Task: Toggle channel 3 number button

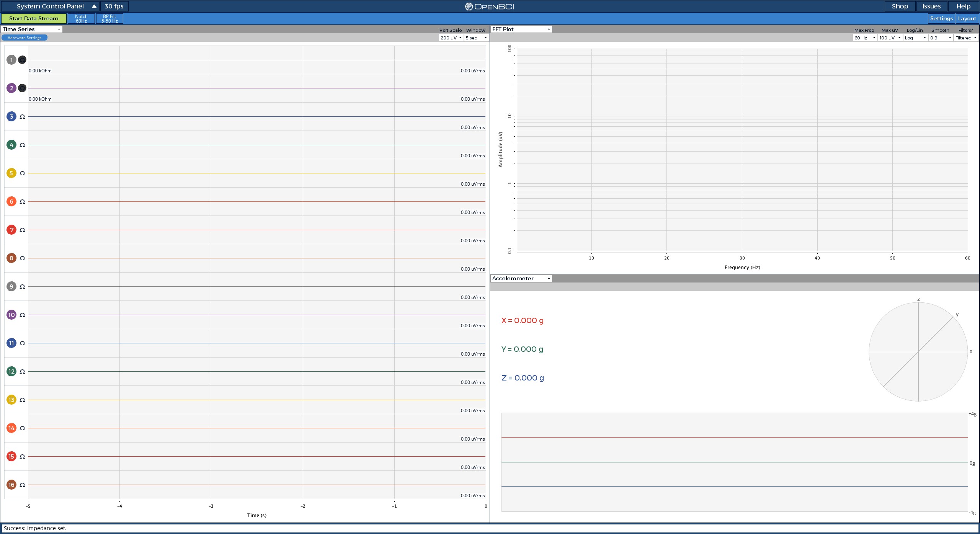Action: point(11,116)
